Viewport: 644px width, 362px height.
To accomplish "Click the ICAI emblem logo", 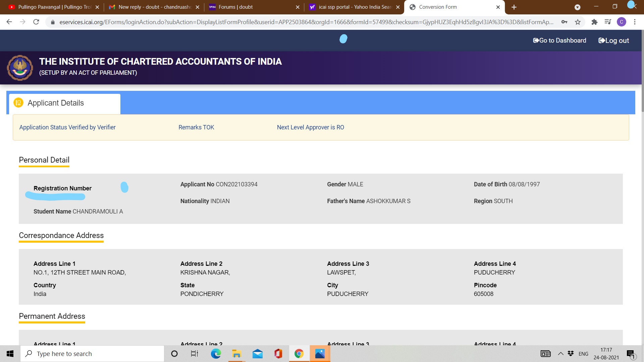I will 20,68.
